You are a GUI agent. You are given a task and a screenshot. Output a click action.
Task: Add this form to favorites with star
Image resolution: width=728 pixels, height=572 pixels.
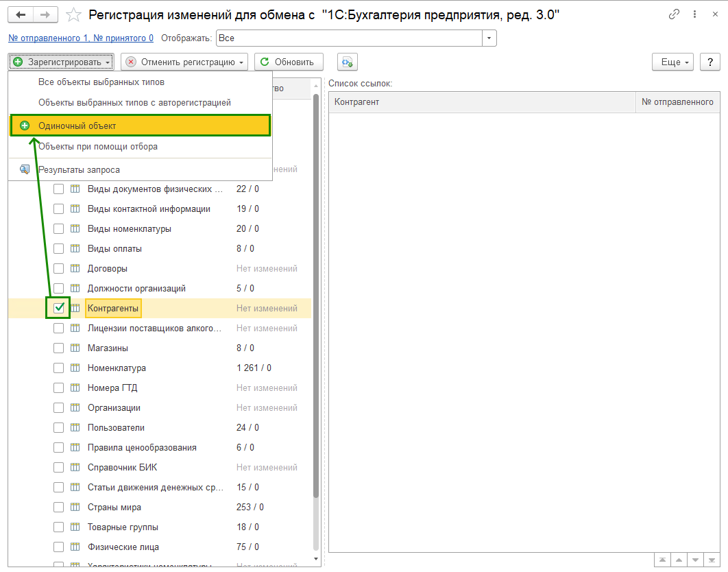pos(73,15)
